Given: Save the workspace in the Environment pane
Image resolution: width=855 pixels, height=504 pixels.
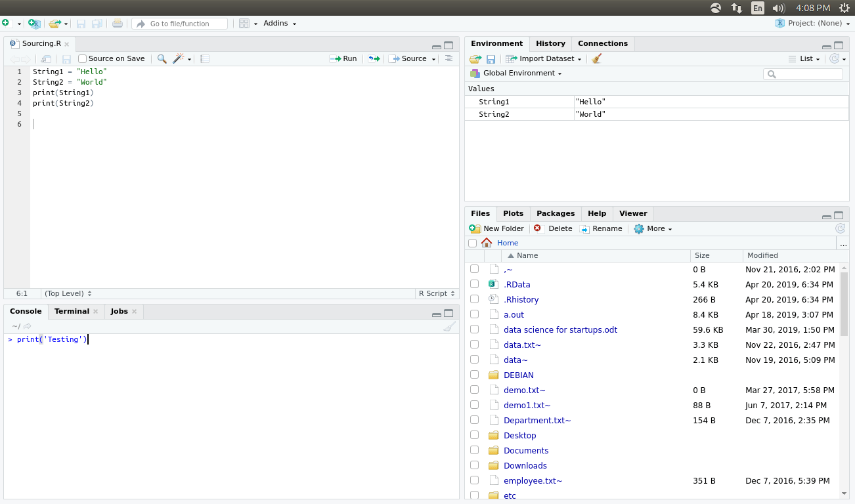Looking at the screenshot, I should click(x=490, y=58).
